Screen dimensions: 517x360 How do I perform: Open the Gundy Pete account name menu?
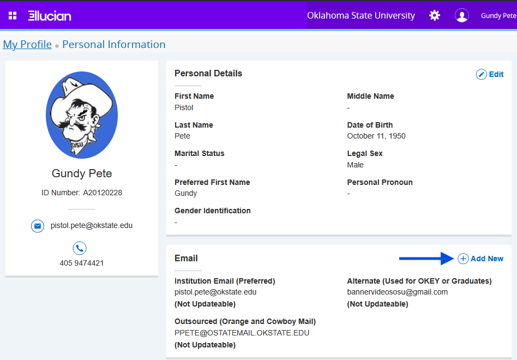498,16
